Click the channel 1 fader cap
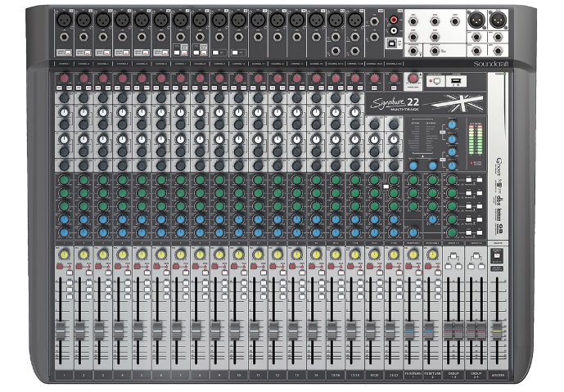 pos(61,329)
